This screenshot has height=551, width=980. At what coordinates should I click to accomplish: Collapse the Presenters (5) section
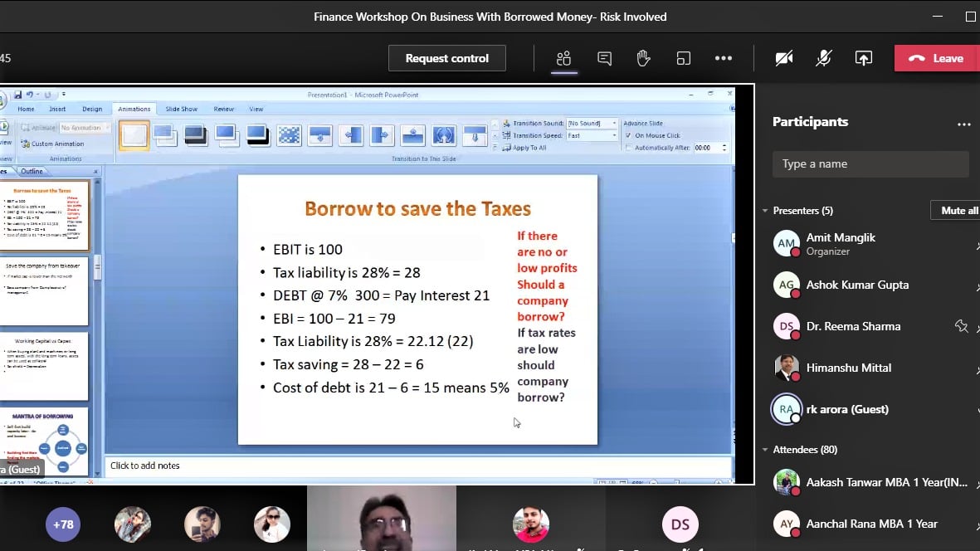pyautogui.click(x=765, y=211)
